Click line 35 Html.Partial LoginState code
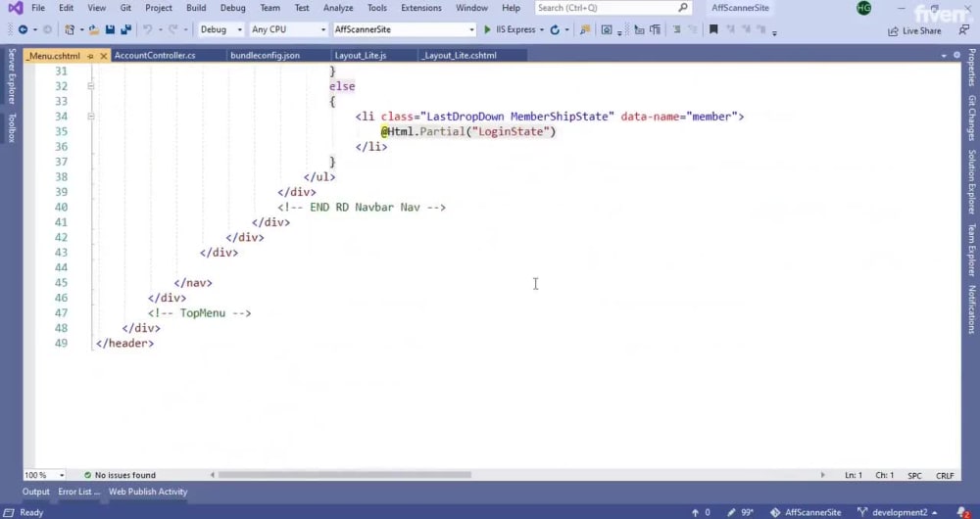 468,132
